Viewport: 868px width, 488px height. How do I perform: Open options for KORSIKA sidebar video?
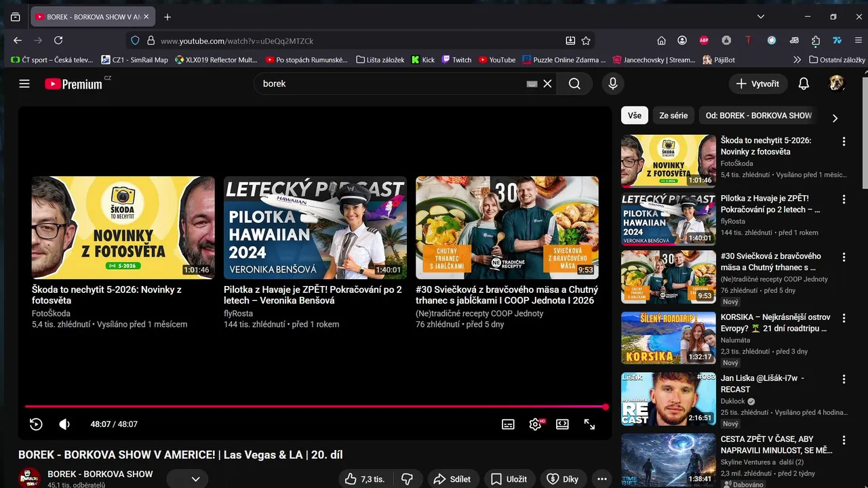pyautogui.click(x=844, y=319)
